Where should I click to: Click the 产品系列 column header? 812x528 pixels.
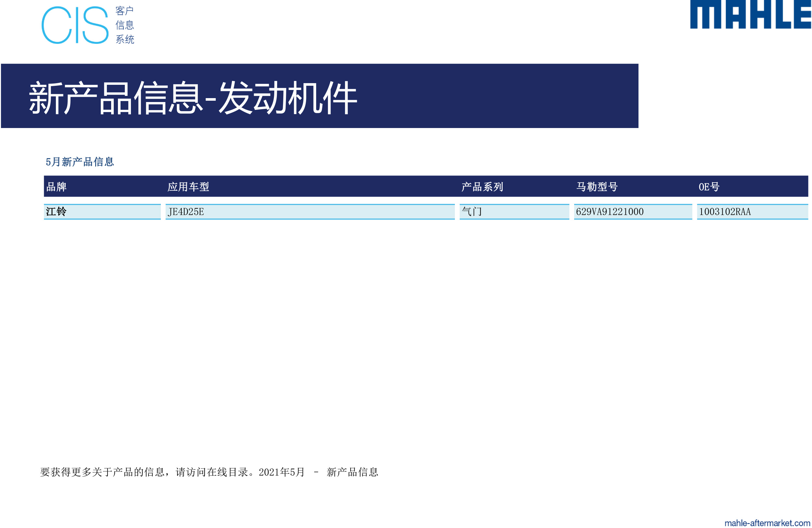click(482, 187)
